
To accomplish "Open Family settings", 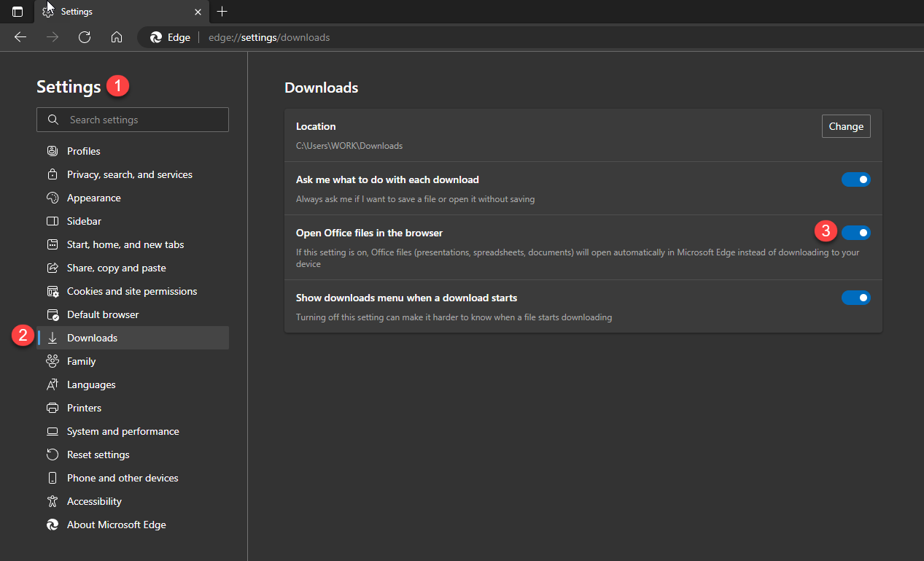I will coord(133,361).
